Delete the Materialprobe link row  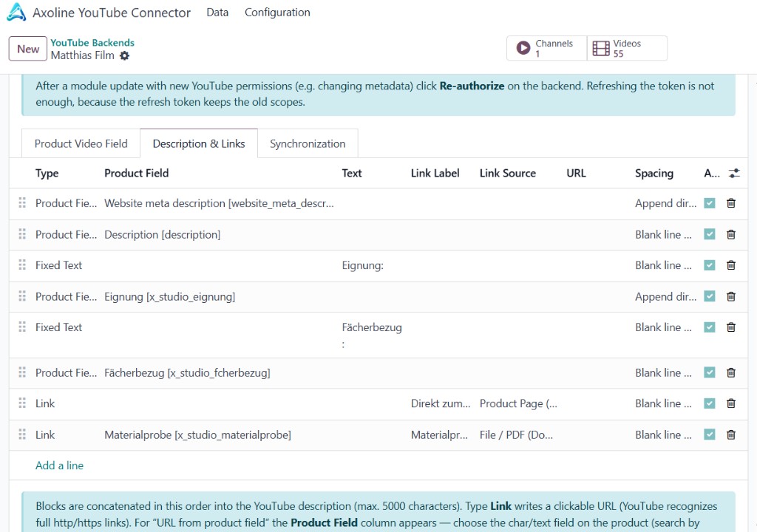pos(731,434)
